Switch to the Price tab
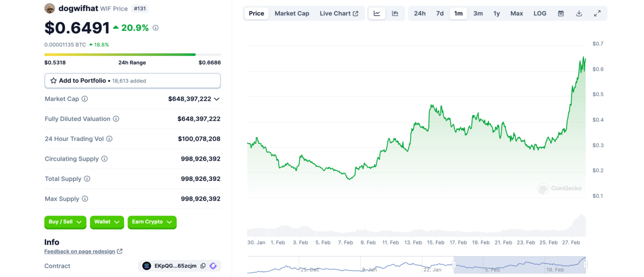This screenshot has width=644, height=277. click(256, 14)
